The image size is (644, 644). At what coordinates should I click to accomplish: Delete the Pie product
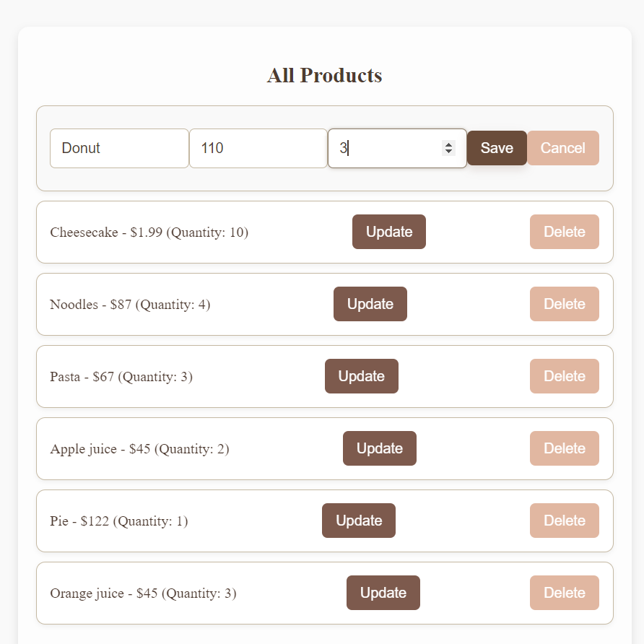pos(564,521)
